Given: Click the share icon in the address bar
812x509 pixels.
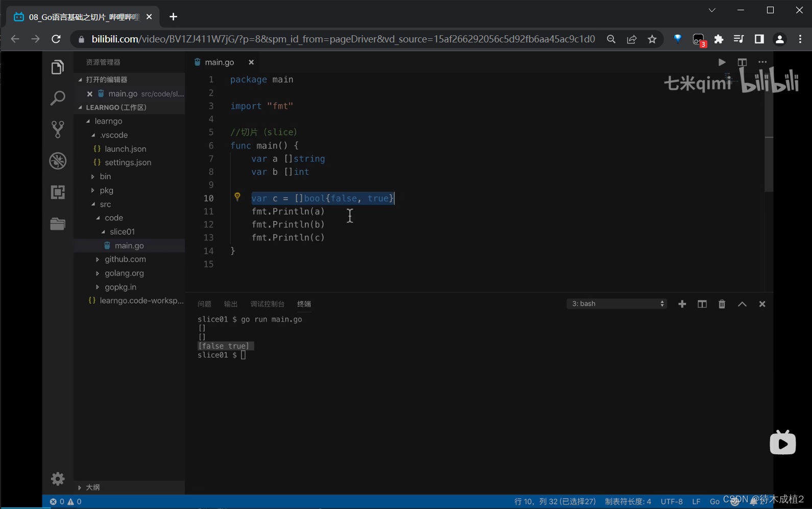Looking at the screenshot, I should [x=632, y=39].
